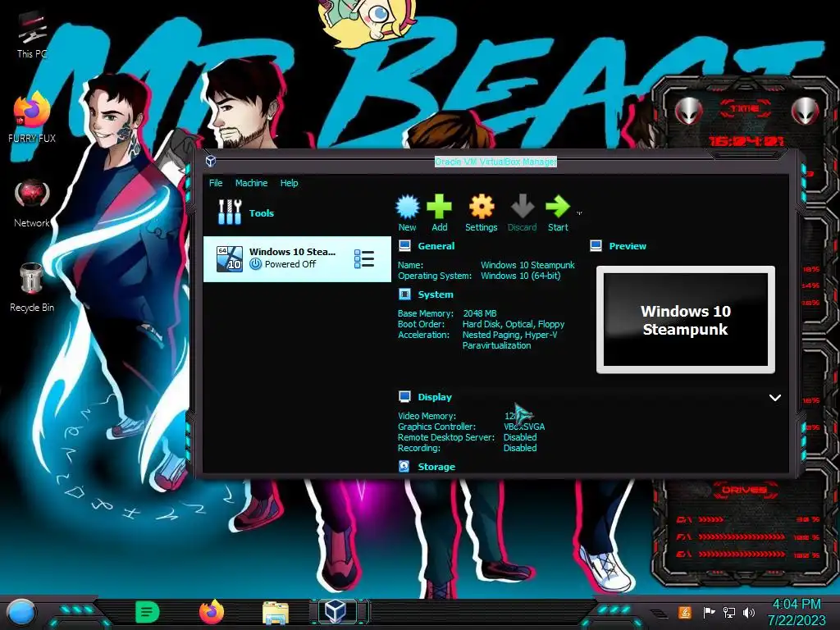Open the This PC desktop icon

pyautogui.click(x=32, y=35)
